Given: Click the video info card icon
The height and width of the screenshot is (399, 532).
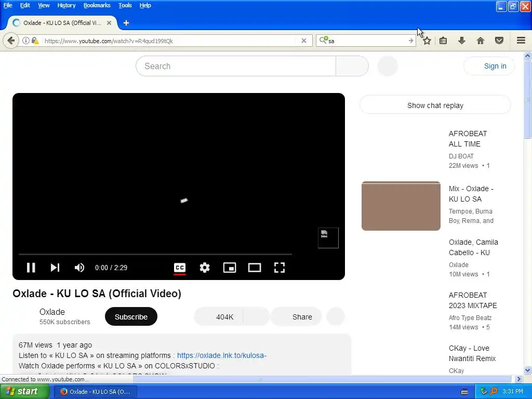Looking at the screenshot, I should (328, 238).
